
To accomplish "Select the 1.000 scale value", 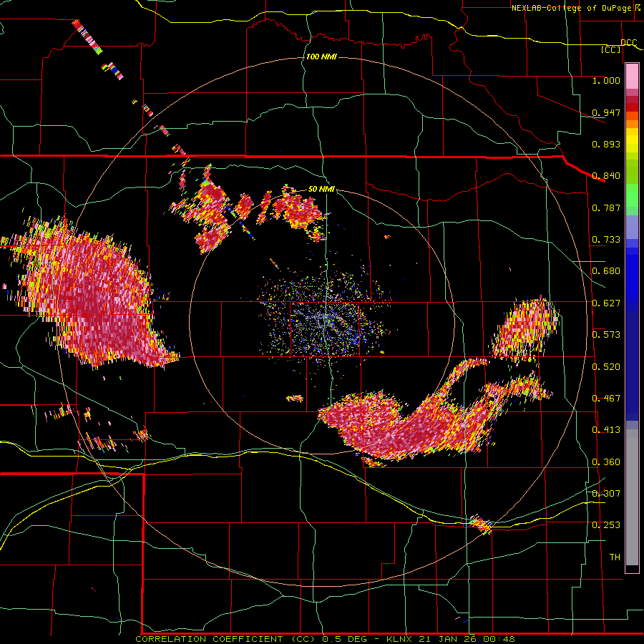I will point(606,80).
